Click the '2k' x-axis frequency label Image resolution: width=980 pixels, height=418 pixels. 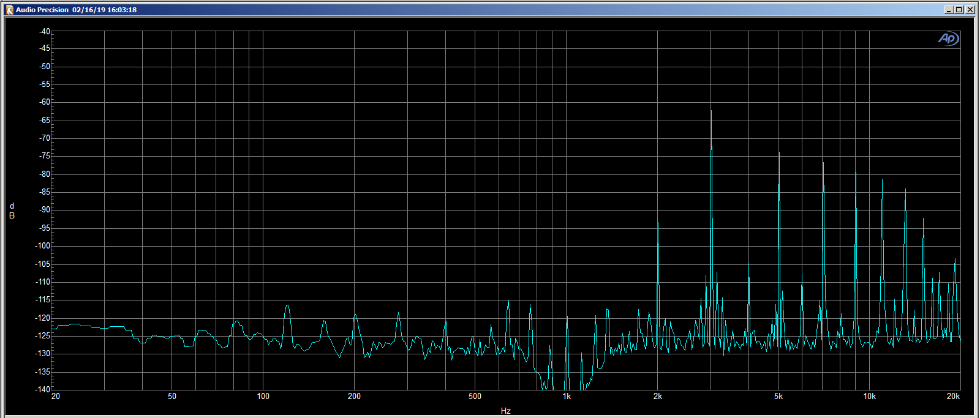658,397
